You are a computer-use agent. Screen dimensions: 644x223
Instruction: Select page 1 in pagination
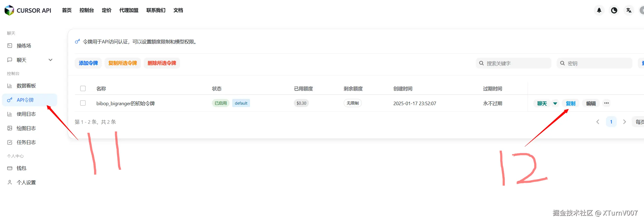tap(611, 122)
